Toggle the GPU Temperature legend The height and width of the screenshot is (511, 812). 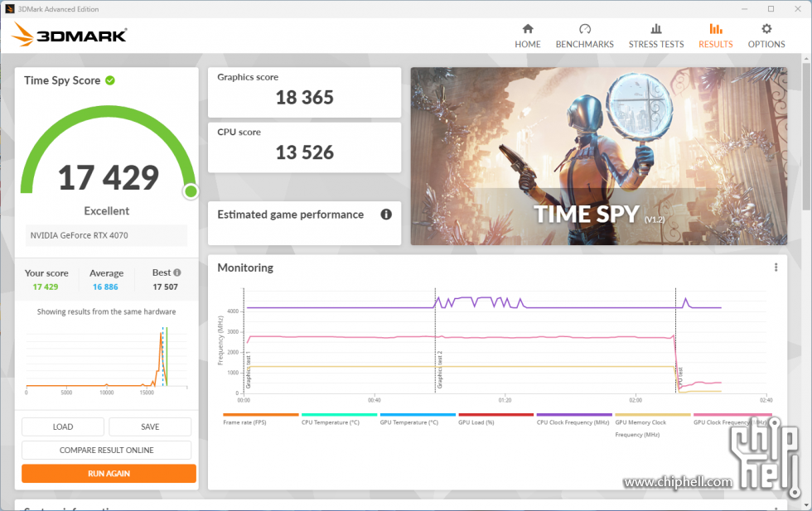pos(418,419)
